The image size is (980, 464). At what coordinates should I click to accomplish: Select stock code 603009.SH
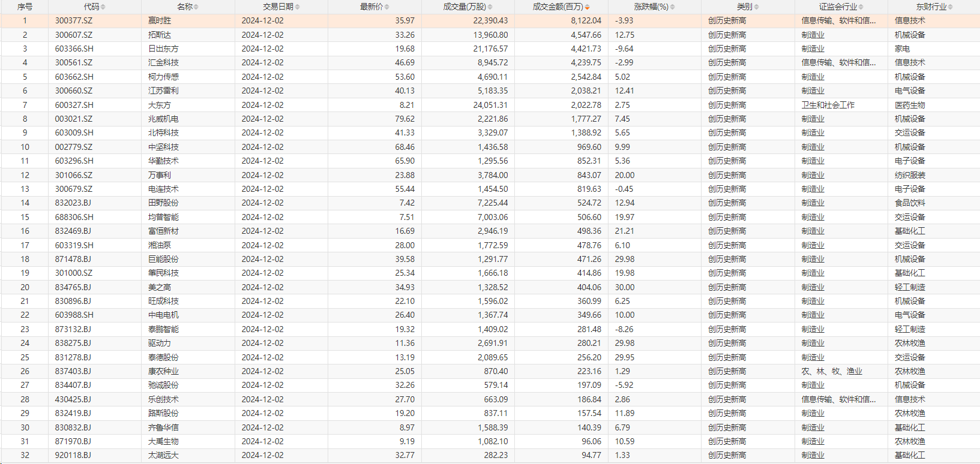tap(74, 132)
